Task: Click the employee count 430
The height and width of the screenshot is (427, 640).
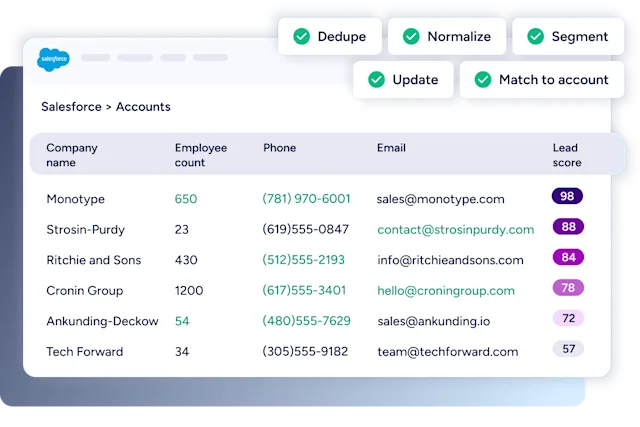Action: pyautogui.click(x=186, y=260)
